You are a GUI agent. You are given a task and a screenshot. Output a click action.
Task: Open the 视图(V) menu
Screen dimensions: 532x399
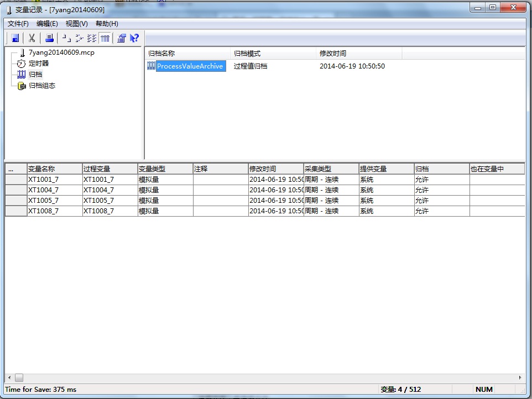[x=76, y=24]
